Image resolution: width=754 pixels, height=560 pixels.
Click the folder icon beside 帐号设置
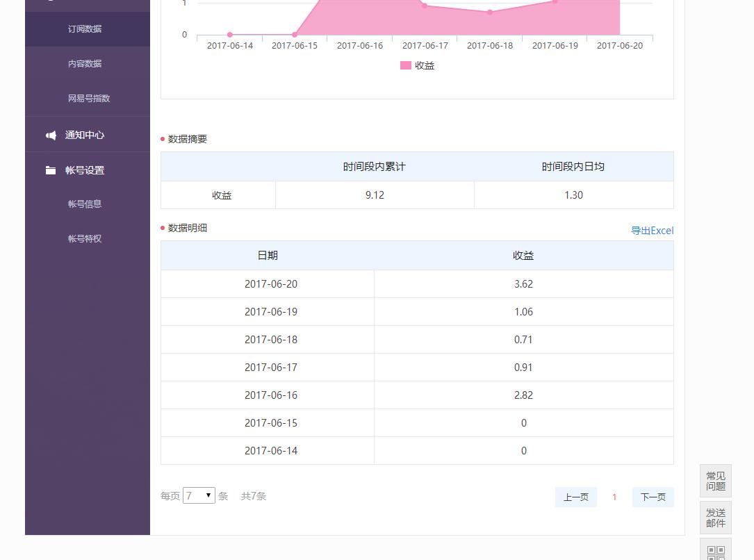pos(51,170)
